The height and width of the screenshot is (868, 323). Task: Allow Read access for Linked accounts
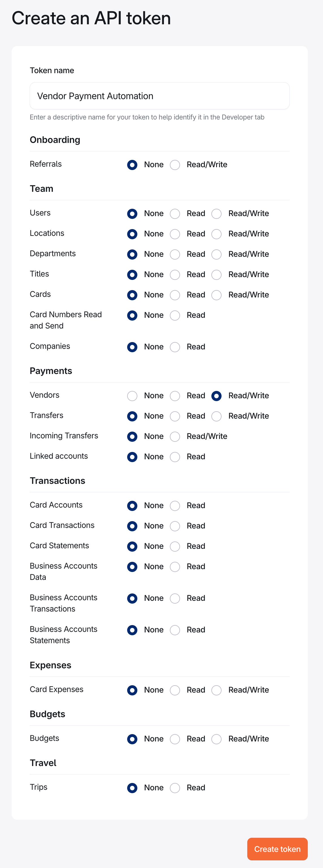[x=175, y=457]
